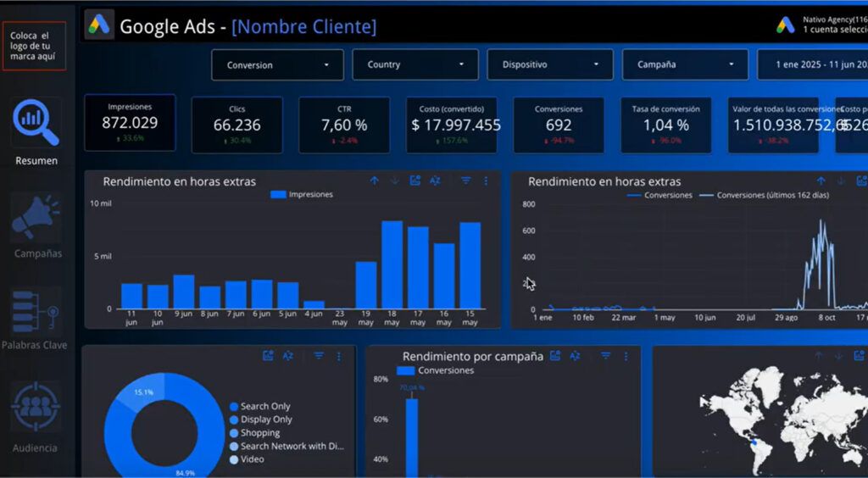The image size is (868, 478).
Task: Click the AZ sort icon on Impresiones chart
Action: (x=435, y=181)
